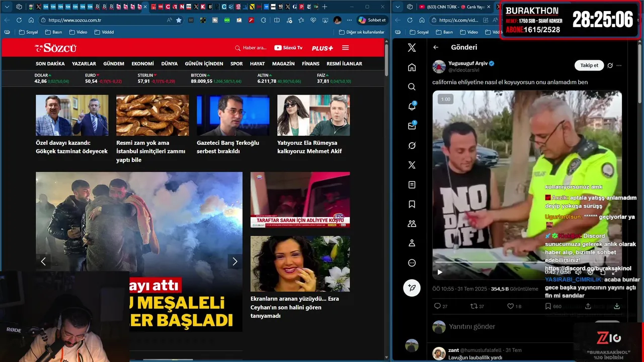
Task: Open X notifications bell icon
Action: point(412,106)
